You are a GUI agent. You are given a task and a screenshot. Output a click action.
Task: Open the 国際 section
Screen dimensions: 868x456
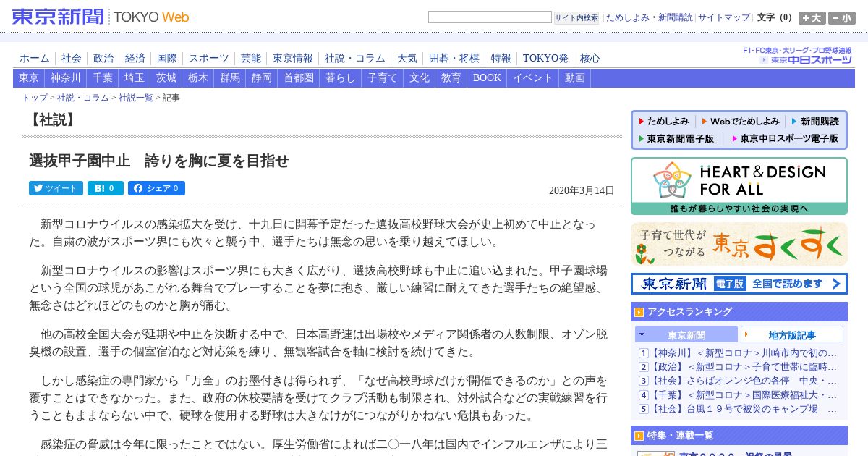(x=167, y=59)
